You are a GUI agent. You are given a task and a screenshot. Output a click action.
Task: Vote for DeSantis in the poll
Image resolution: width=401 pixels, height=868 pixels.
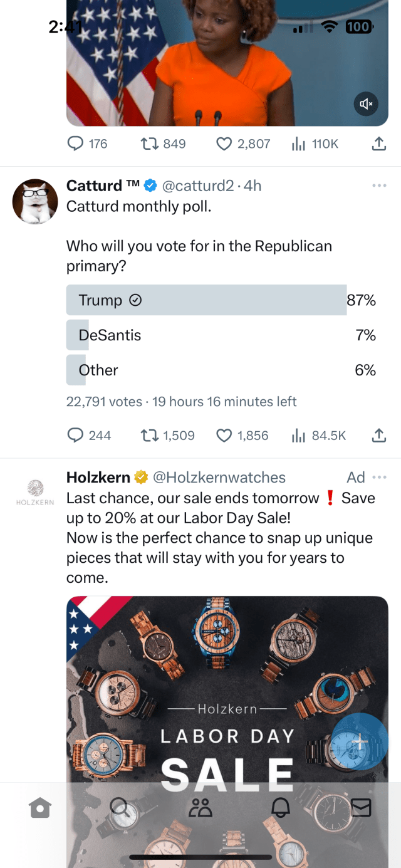pos(207,335)
